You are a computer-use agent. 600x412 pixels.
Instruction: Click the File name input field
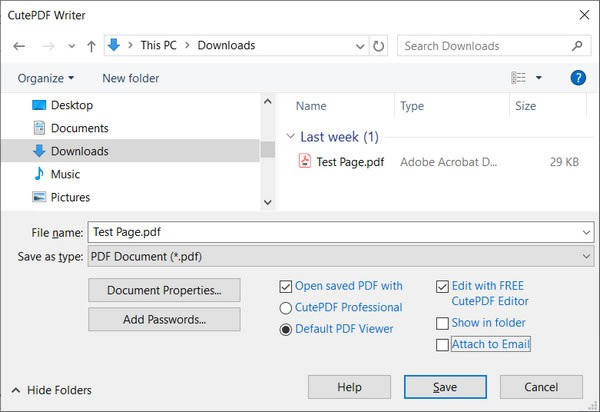pyautogui.click(x=330, y=231)
